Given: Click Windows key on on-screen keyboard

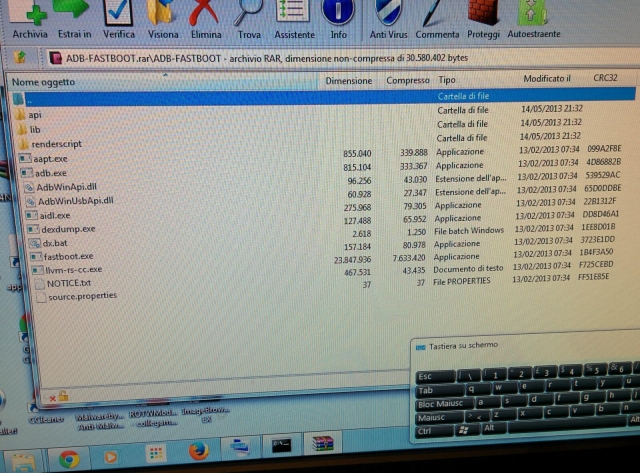Looking at the screenshot, I should (x=467, y=430).
